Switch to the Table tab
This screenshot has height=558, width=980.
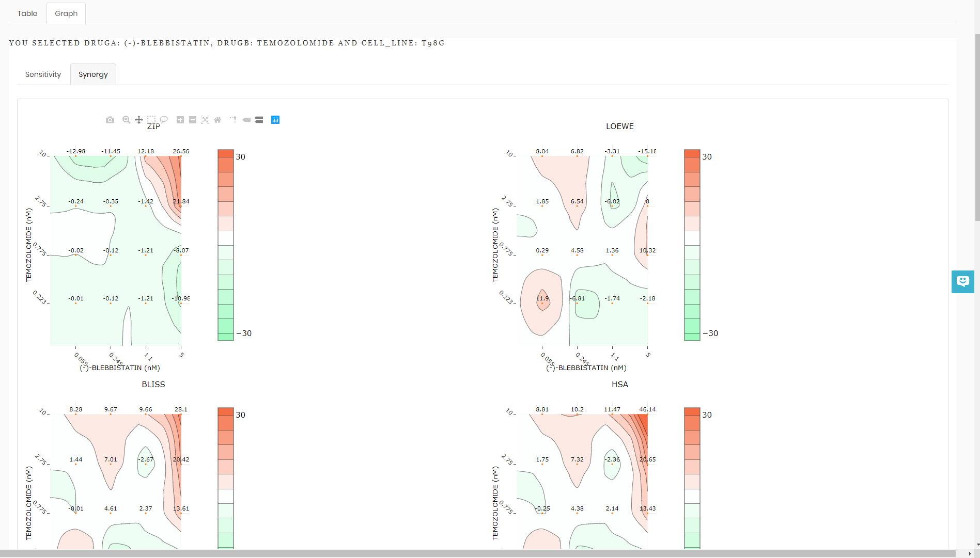[x=27, y=13]
